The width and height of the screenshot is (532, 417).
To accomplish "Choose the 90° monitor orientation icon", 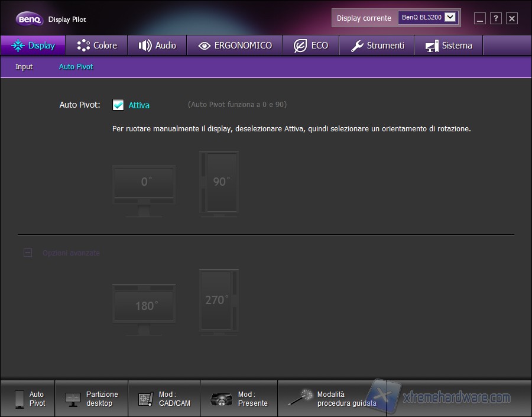I will [x=219, y=183].
